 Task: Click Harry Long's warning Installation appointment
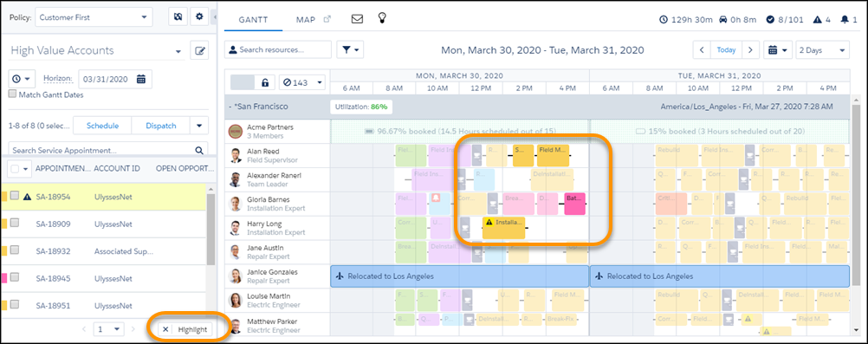[x=504, y=228]
